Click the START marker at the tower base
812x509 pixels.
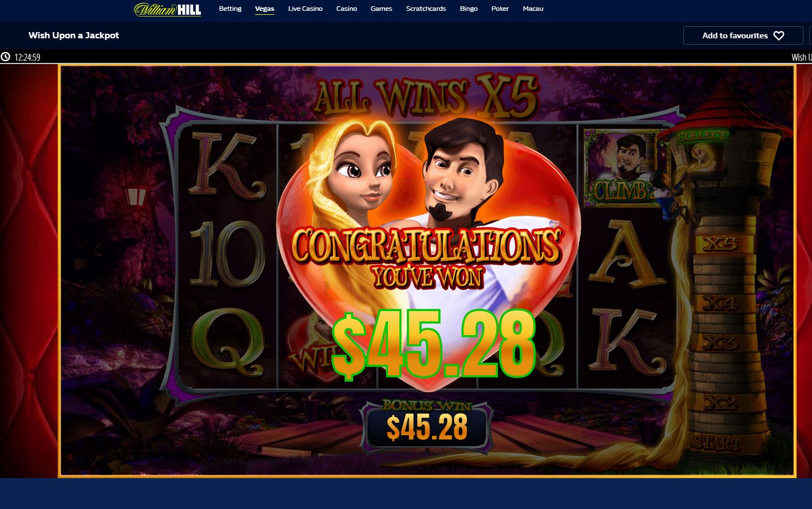pyautogui.click(x=716, y=442)
